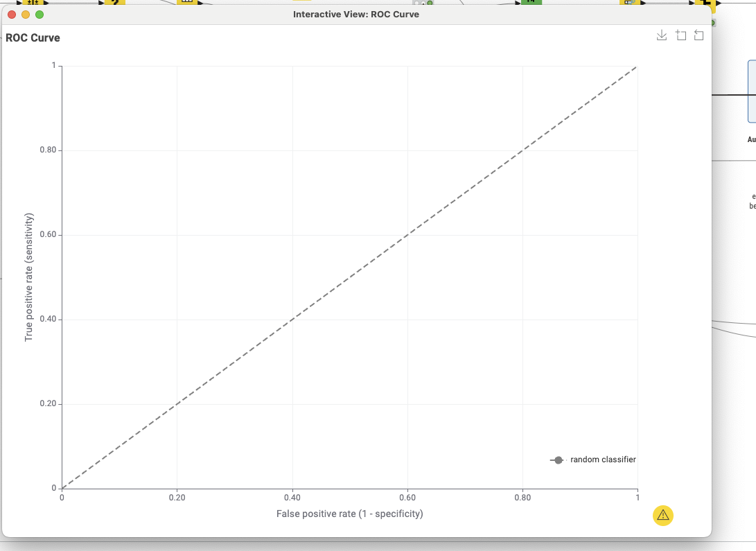The height and width of the screenshot is (551, 756).
Task: Click the 0.60 tick on x-axis
Action: 407,497
